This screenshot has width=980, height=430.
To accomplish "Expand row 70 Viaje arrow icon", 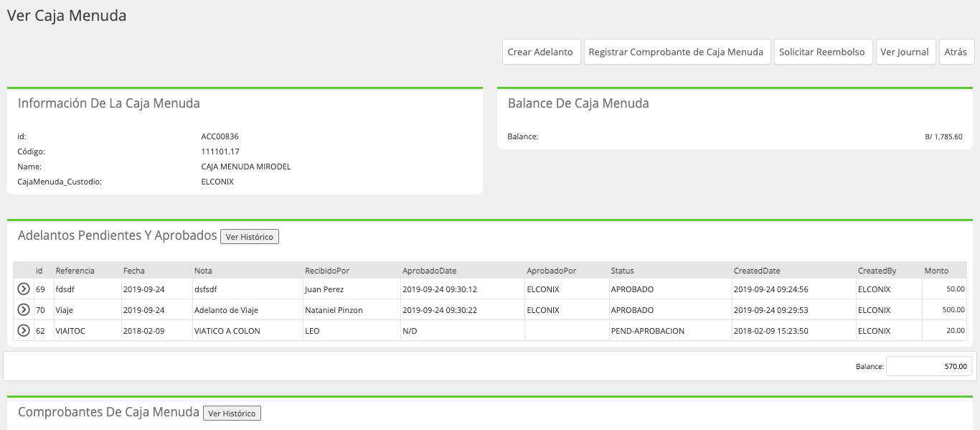I will tap(23, 310).
